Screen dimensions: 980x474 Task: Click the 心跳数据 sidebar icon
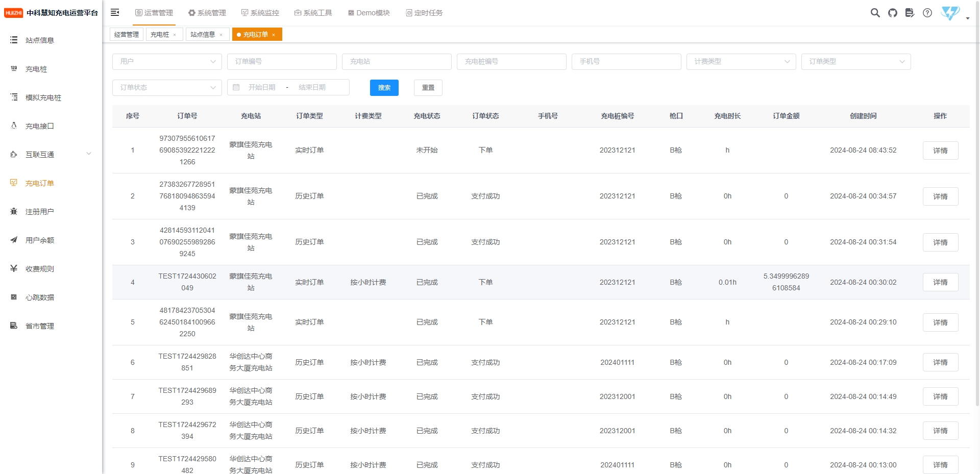14,297
